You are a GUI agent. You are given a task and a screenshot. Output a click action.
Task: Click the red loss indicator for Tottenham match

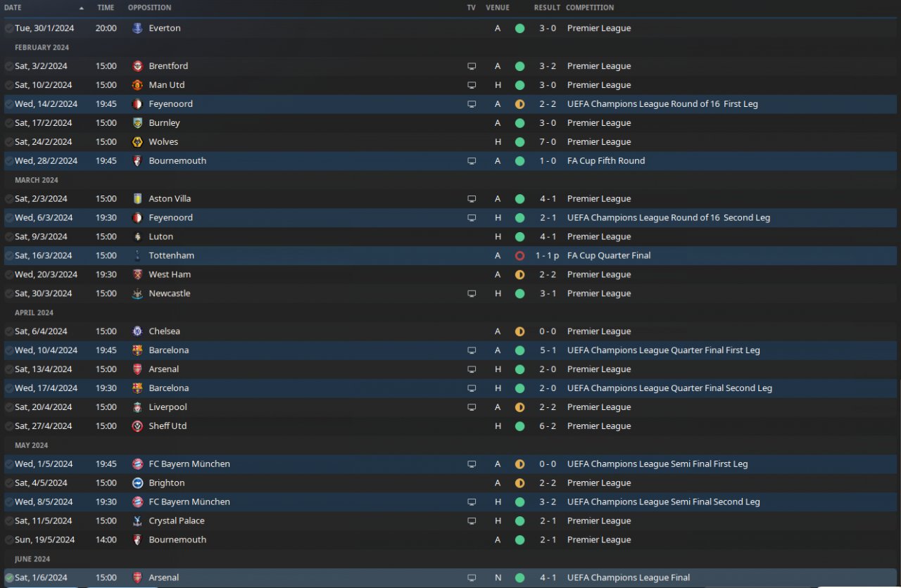click(519, 256)
